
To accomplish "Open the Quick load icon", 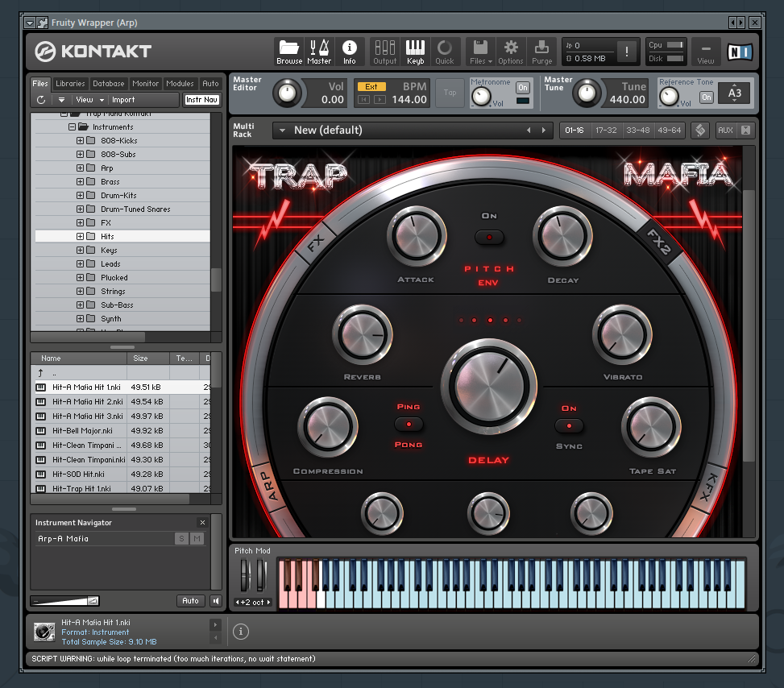I will coord(445,52).
